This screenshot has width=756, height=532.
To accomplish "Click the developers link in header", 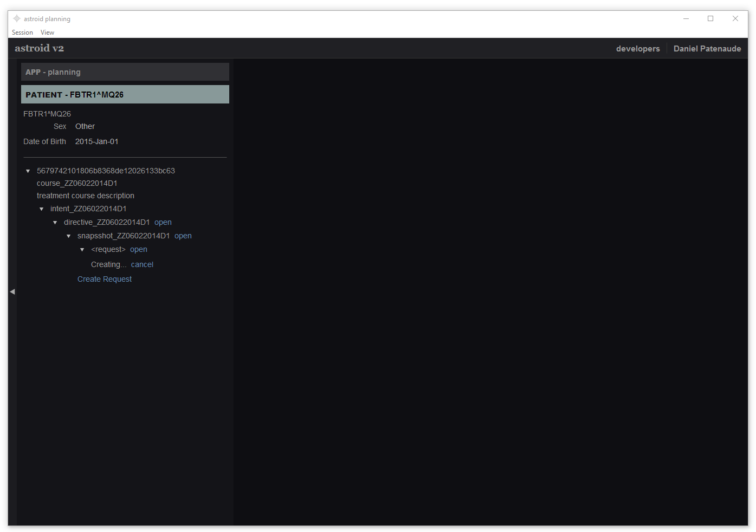I will click(x=637, y=49).
